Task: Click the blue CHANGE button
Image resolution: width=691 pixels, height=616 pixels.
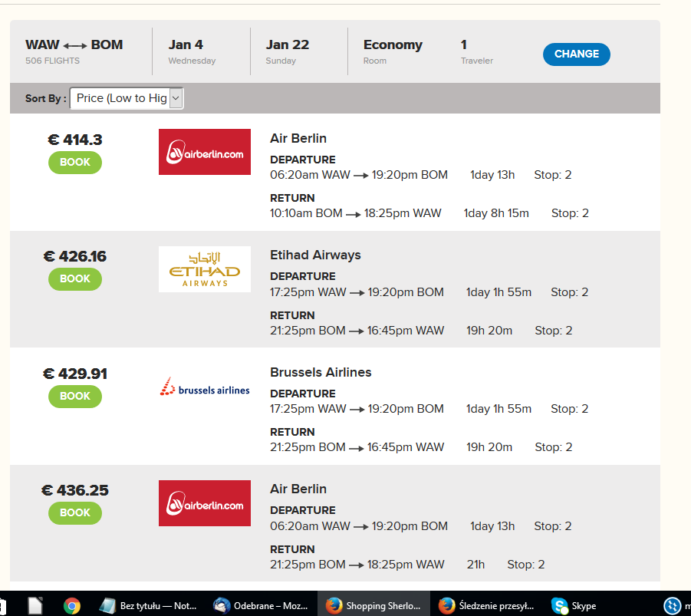Action: [576, 54]
